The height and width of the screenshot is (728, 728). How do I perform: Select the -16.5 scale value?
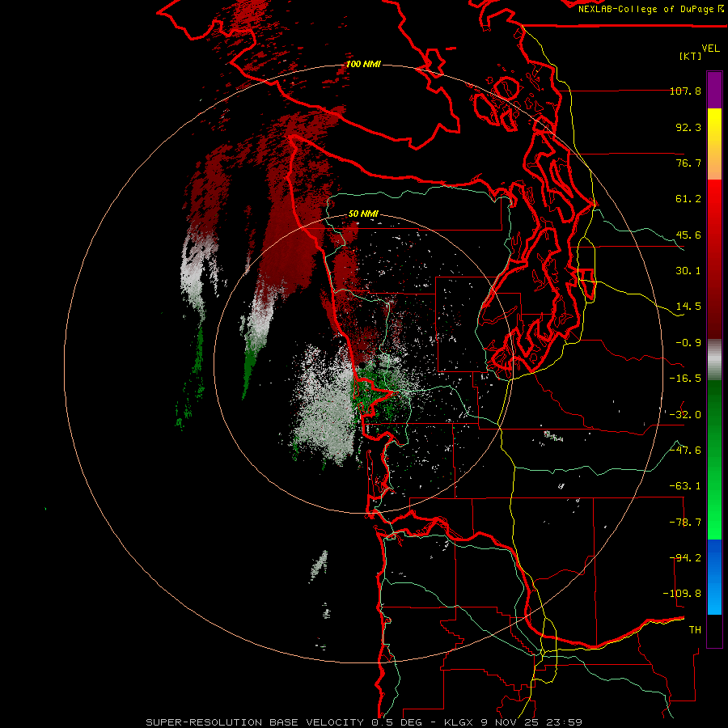(x=686, y=379)
